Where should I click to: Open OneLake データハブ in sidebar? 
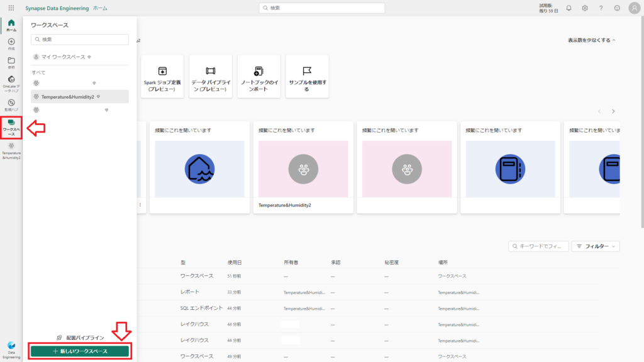point(11,82)
